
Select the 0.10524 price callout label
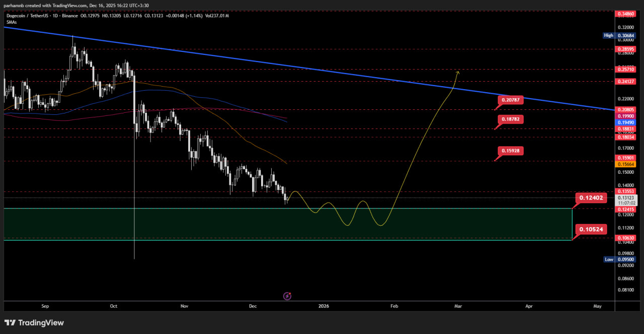(591, 229)
